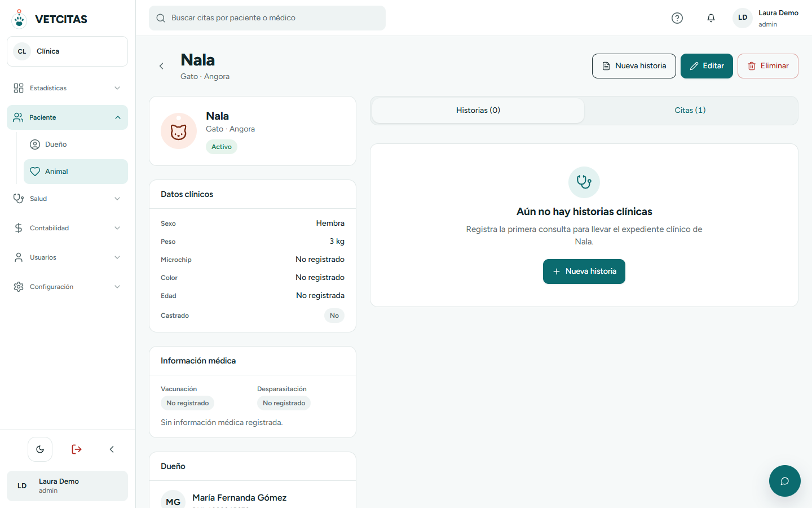Click the 'Datos clínicos' heading
The height and width of the screenshot is (508, 812).
pos(187,194)
